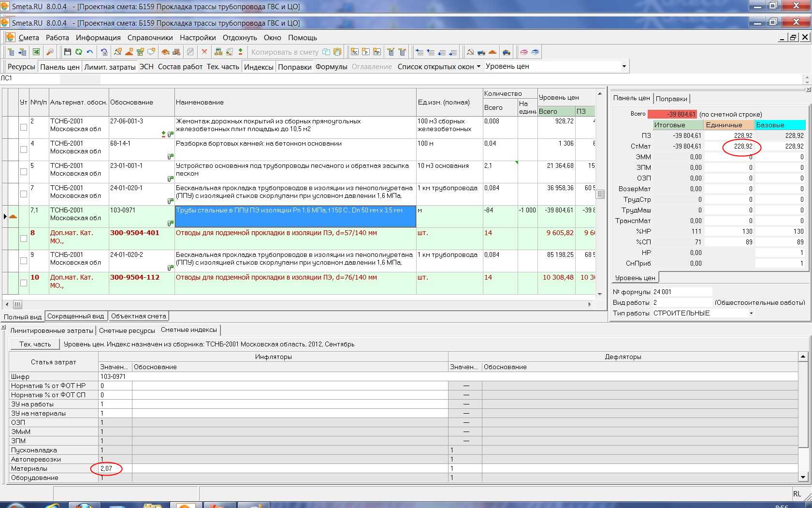Click the horizontal scrollbar thumb under the estimate table
The image size is (812, 508).
click(17, 304)
